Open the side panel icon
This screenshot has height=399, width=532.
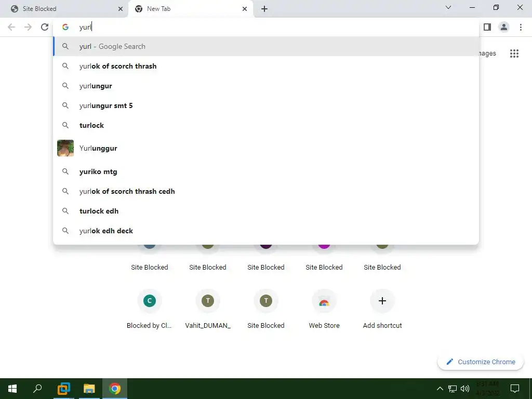487,27
